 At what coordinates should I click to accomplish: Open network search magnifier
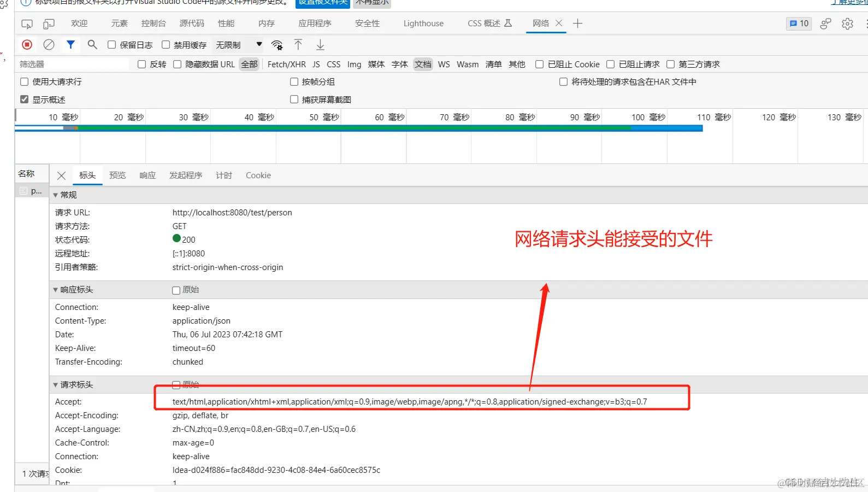tap(92, 44)
